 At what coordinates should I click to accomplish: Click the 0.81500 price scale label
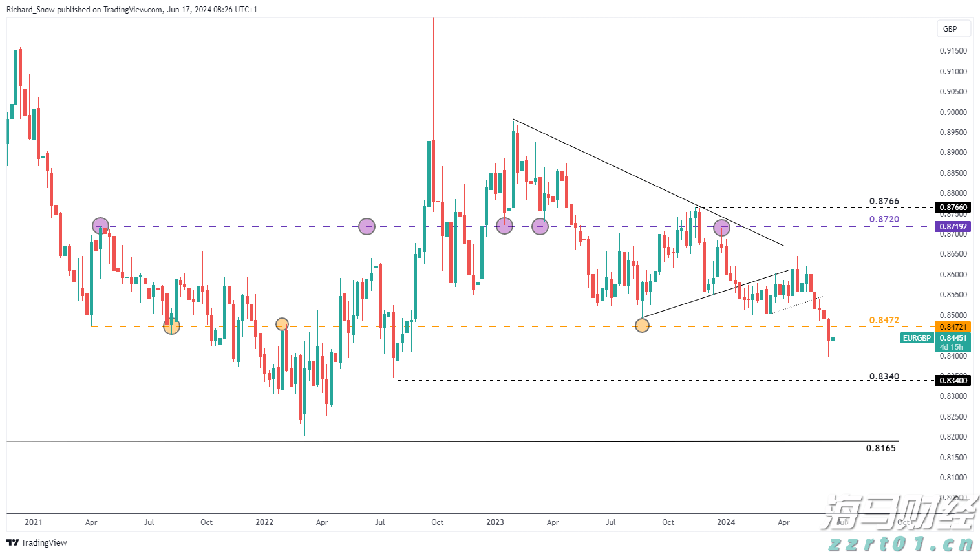click(x=953, y=458)
